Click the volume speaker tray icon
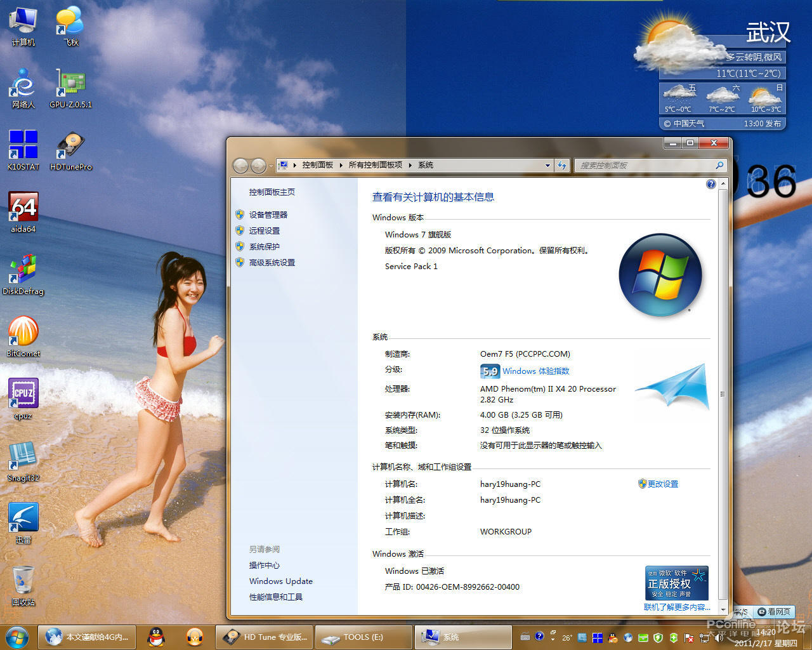 (719, 638)
